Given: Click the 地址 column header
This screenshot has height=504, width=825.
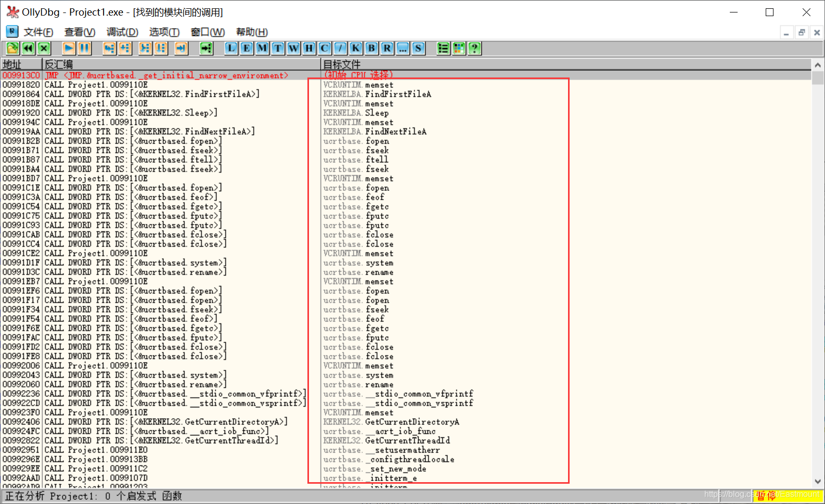Looking at the screenshot, I should click(x=21, y=64).
